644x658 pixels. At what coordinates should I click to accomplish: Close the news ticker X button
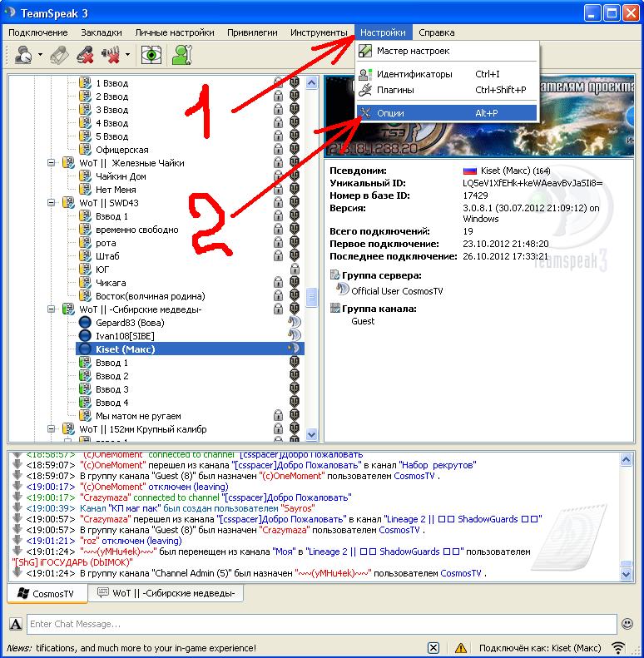433,648
